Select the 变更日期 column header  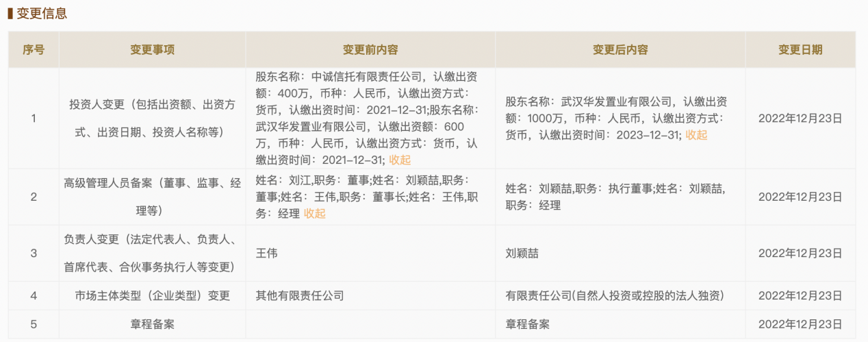coord(800,49)
